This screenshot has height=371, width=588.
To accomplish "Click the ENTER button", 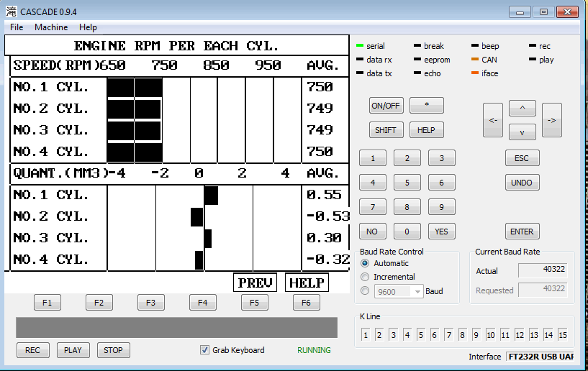I will pos(522,232).
